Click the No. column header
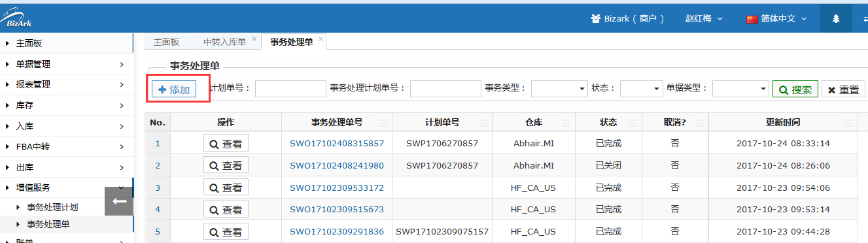The image size is (868, 243). pos(158,122)
